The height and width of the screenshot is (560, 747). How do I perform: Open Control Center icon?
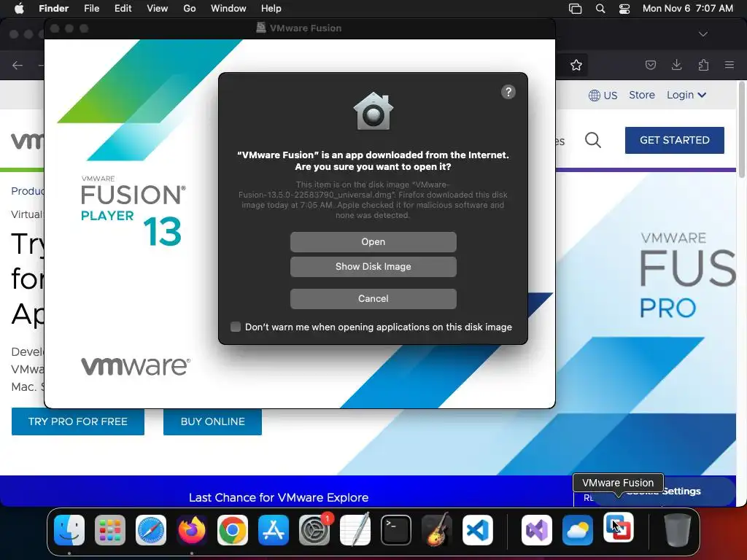click(624, 9)
